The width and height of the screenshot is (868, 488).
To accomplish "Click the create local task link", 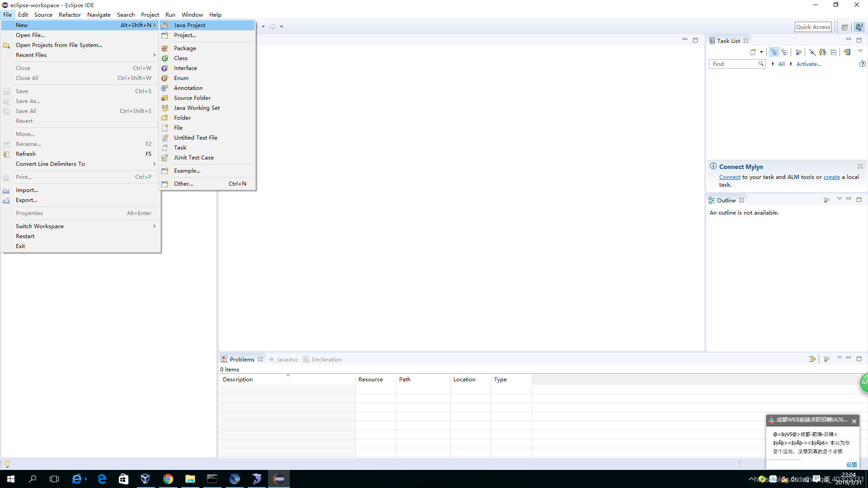I will pos(831,177).
